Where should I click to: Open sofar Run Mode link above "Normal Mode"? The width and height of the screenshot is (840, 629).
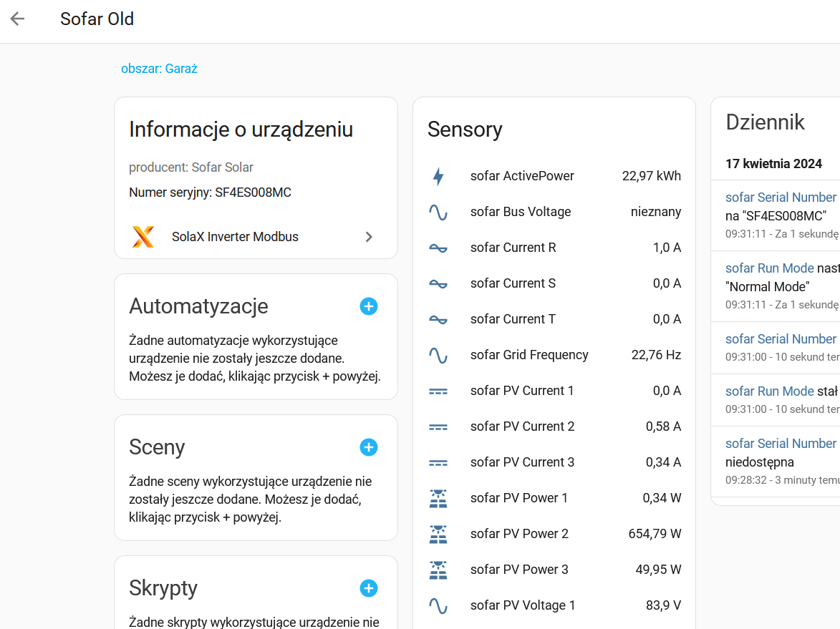pyautogui.click(x=769, y=268)
